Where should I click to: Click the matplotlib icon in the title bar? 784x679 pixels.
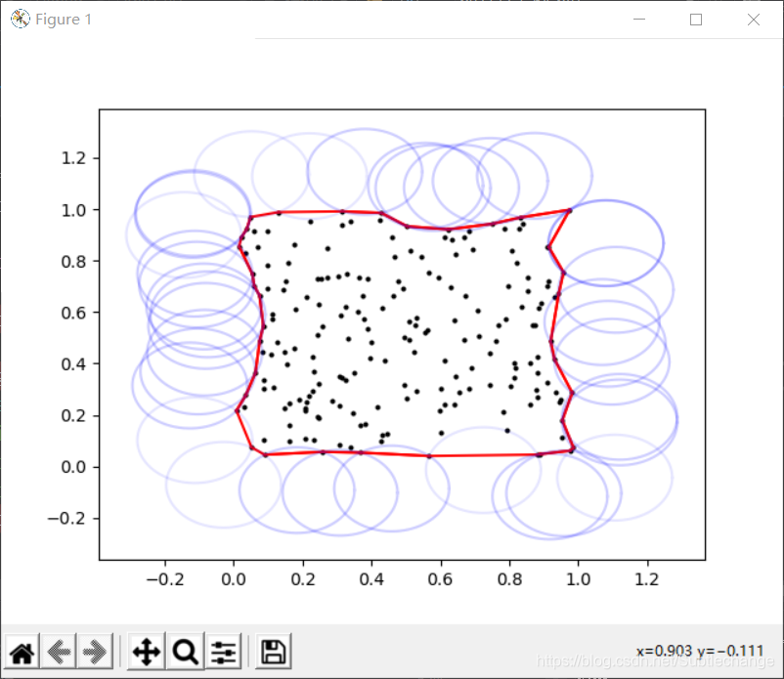click(20, 19)
